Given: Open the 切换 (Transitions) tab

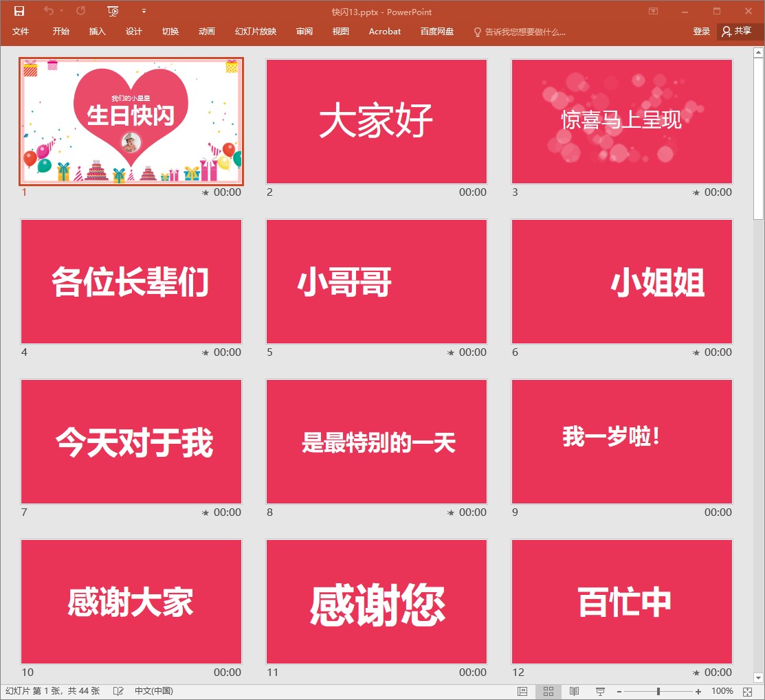Looking at the screenshot, I should coord(170,32).
